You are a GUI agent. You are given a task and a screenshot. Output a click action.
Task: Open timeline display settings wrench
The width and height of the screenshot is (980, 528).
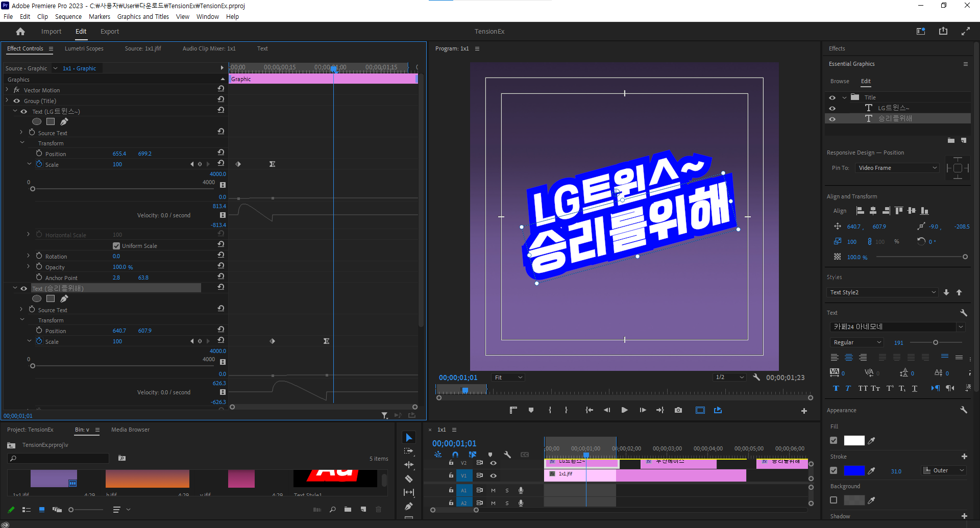pyautogui.click(x=507, y=455)
